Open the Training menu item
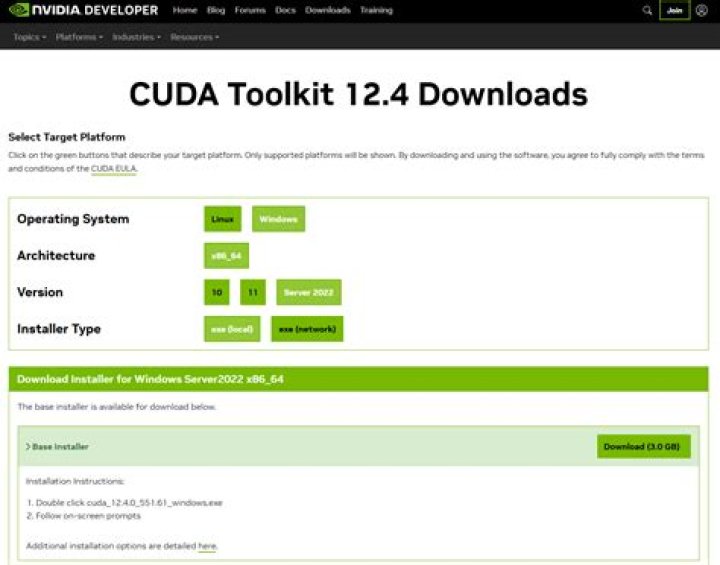 click(x=376, y=10)
